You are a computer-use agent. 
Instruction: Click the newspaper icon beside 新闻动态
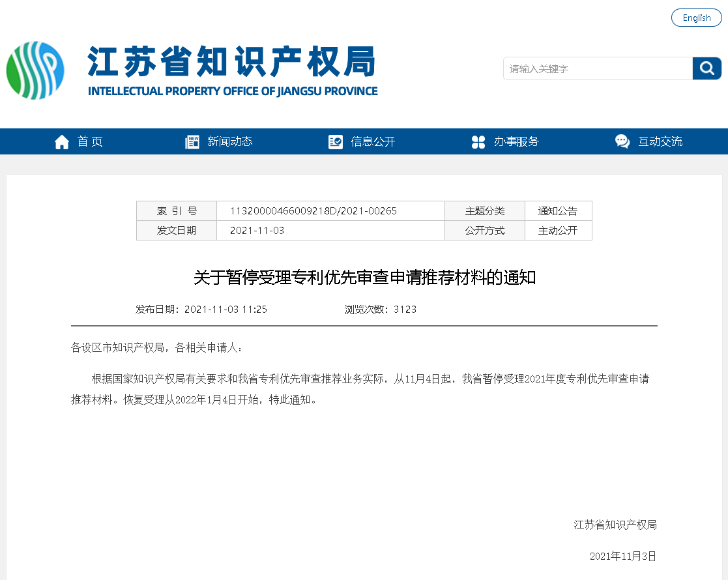point(192,141)
